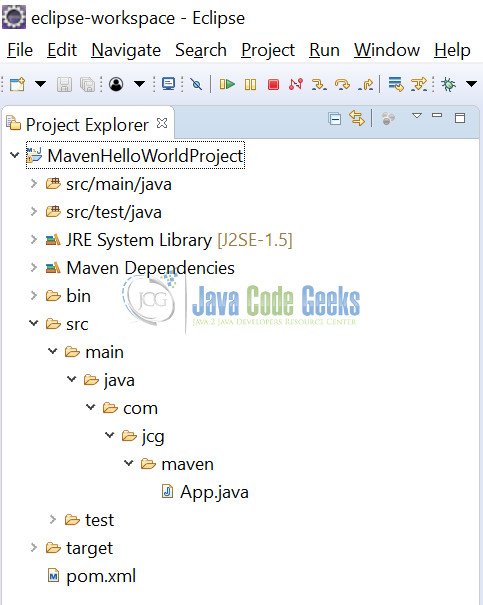Click the App.java Java file icon
The height and width of the screenshot is (605, 483).
[x=167, y=492]
